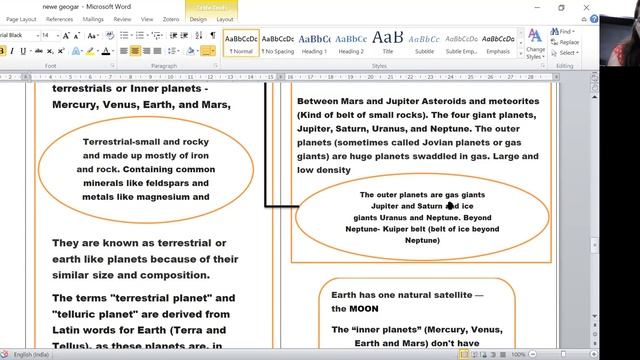Click the Shrink Font icon

[x=76, y=36]
